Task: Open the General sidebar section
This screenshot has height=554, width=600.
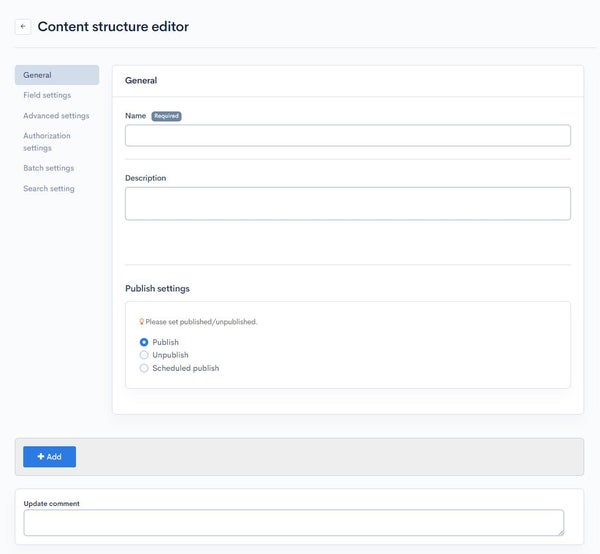Action: [x=57, y=75]
